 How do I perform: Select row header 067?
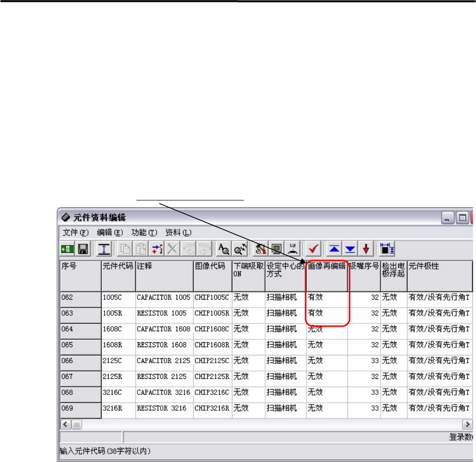click(80, 378)
